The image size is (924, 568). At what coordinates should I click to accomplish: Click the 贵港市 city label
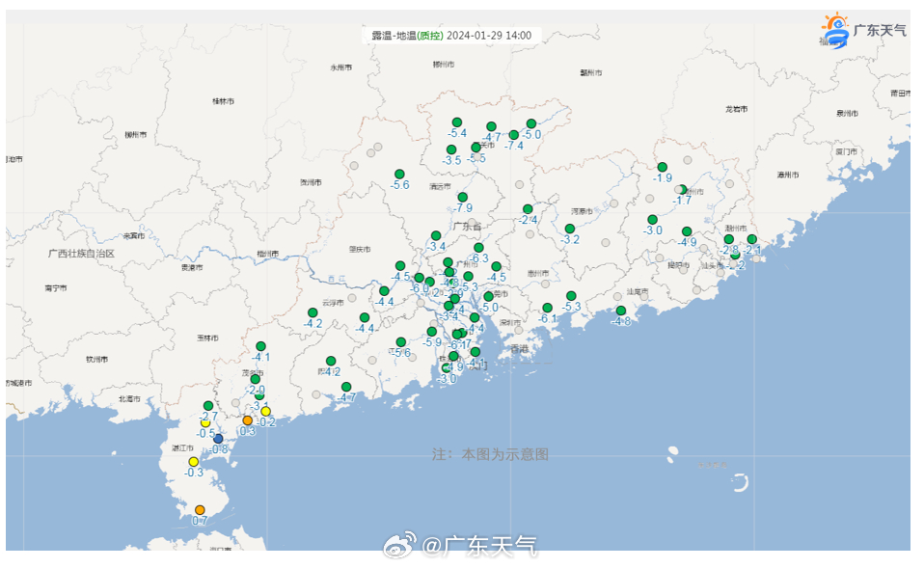[x=192, y=267]
